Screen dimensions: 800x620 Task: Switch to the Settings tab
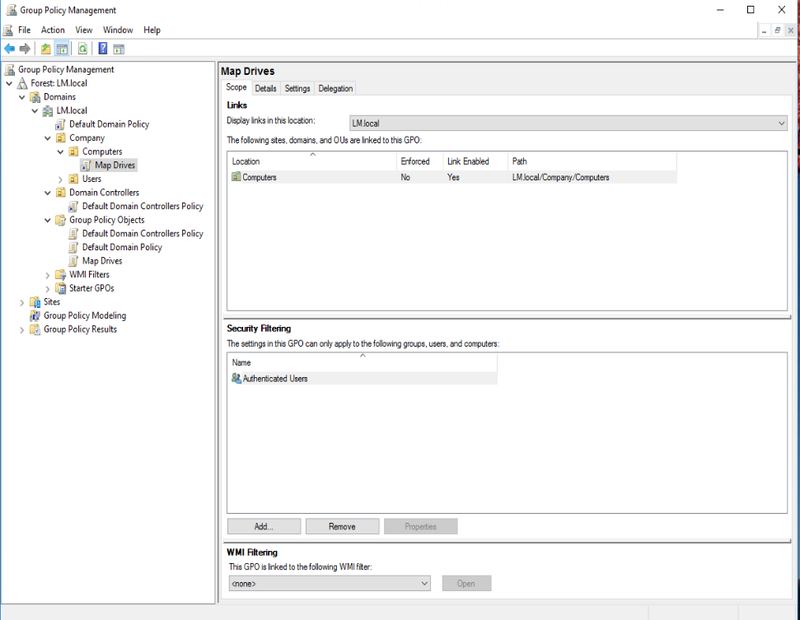click(297, 88)
